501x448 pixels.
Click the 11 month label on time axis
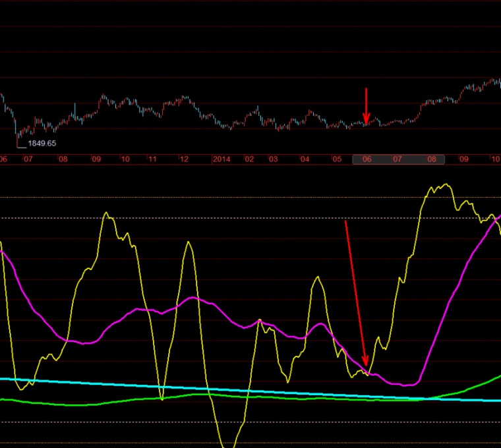click(x=152, y=159)
